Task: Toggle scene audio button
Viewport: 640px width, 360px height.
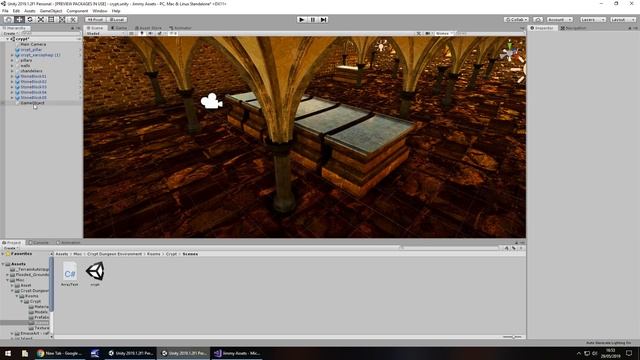Action: (x=151, y=33)
